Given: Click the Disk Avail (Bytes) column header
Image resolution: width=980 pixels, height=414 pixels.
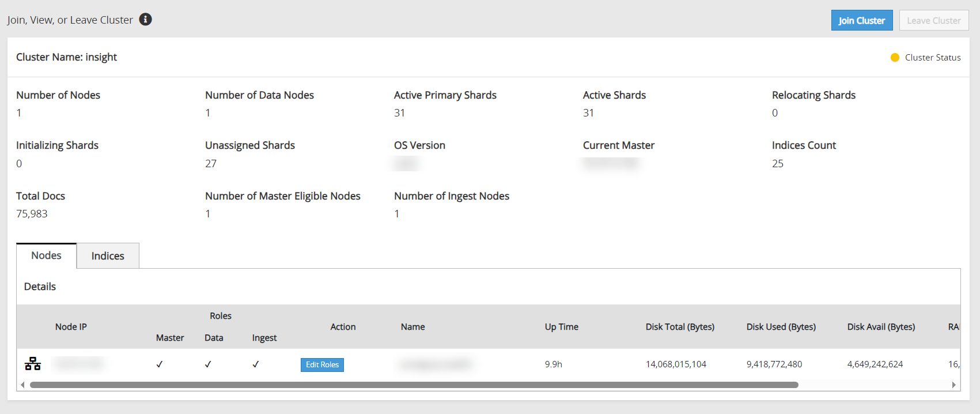Looking at the screenshot, I should (881, 327).
